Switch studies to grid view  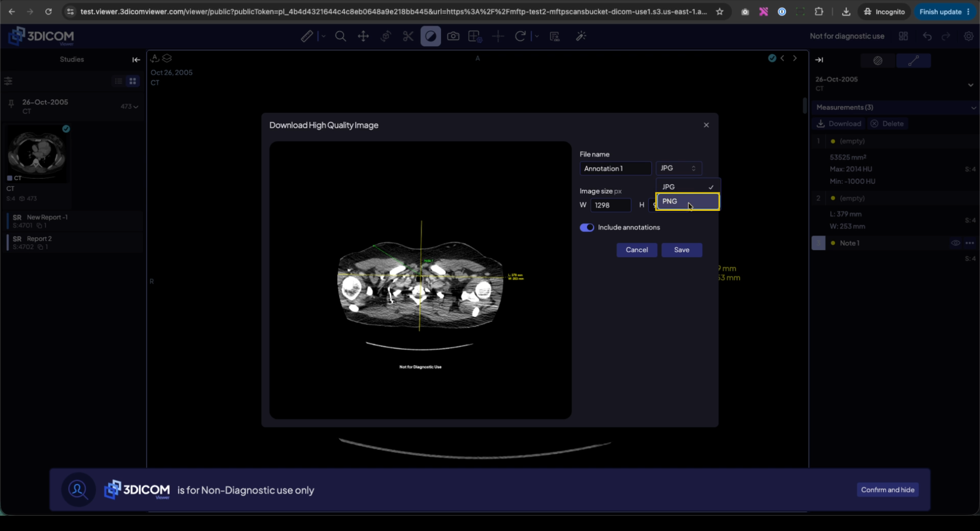point(133,81)
